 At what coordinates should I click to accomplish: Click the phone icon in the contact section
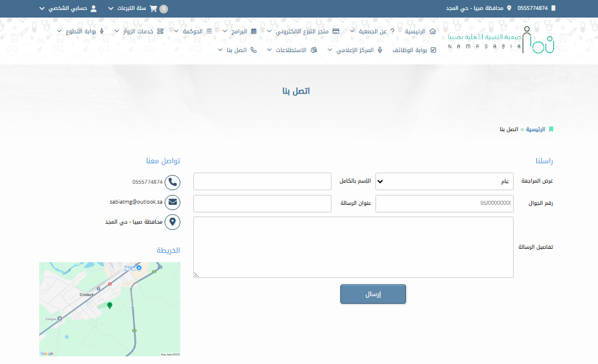tap(172, 182)
